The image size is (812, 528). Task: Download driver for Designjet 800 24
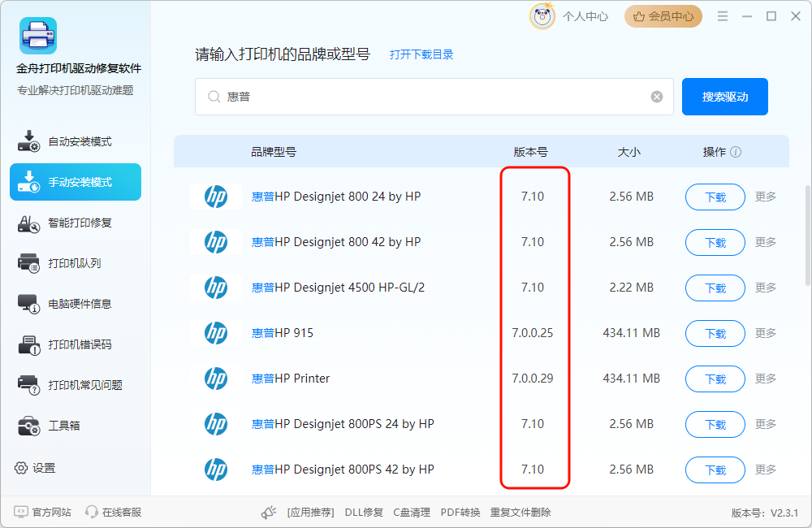click(x=715, y=197)
